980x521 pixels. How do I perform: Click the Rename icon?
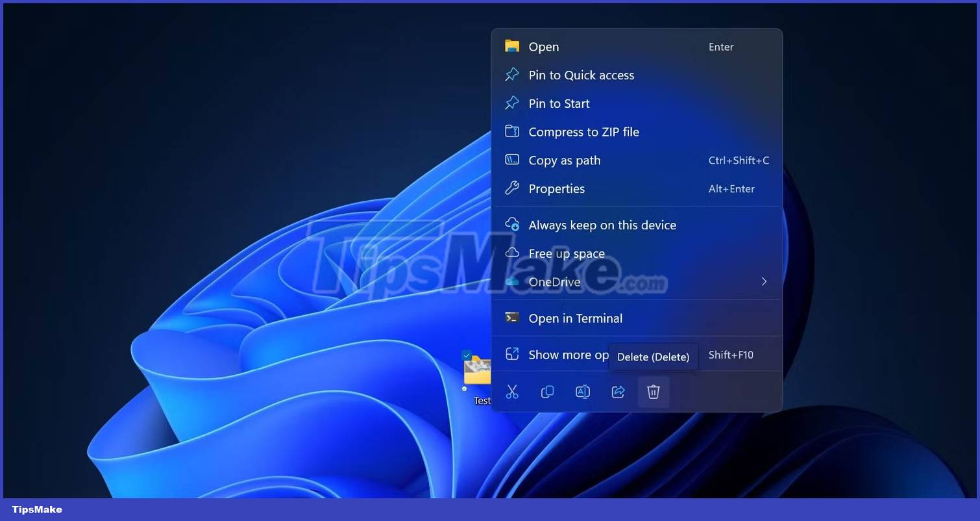pos(582,392)
